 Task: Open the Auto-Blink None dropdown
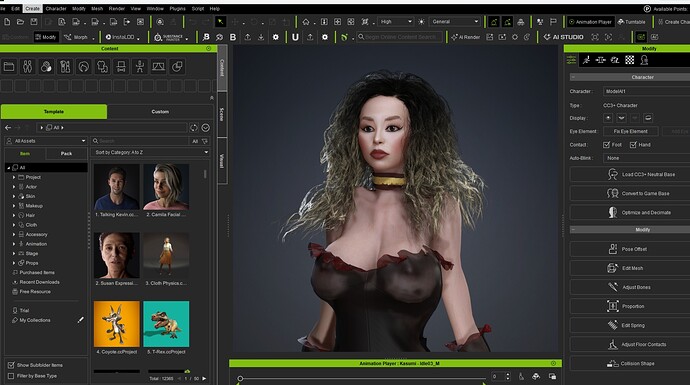point(646,158)
